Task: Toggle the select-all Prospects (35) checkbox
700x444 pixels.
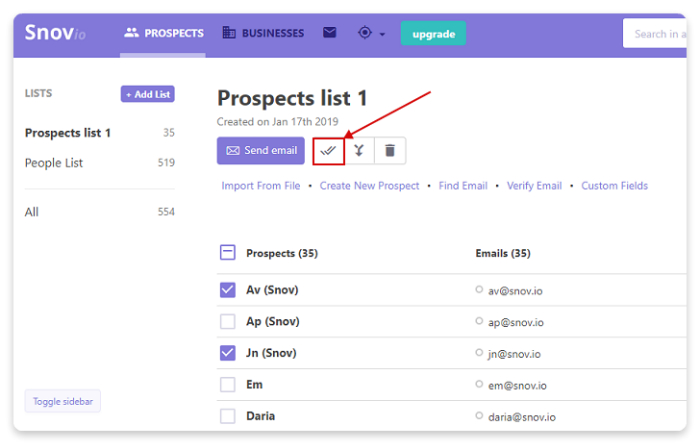Action: point(228,253)
